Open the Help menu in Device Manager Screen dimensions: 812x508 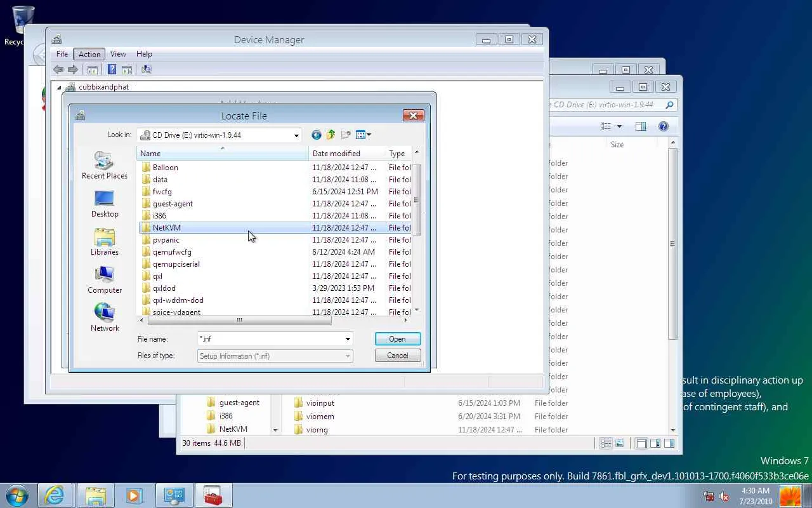pos(144,54)
